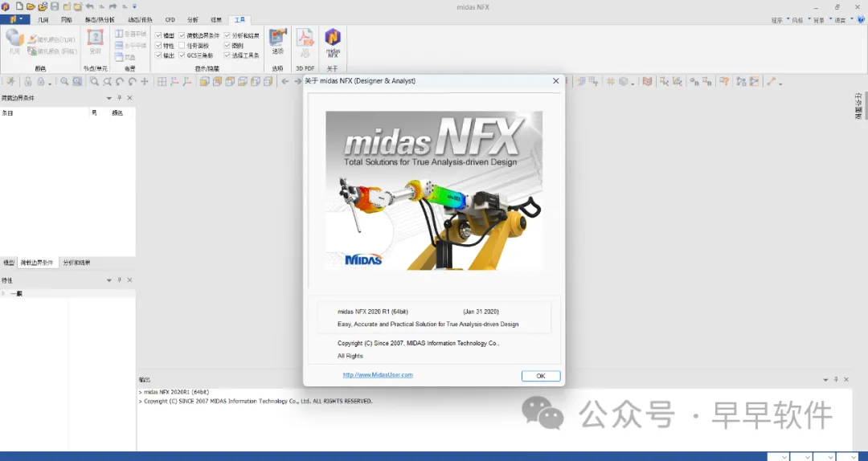Image resolution: width=868 pixels, height=461 pixels.
Task: Toggle the 图例 checkbox
Action: 227,46
